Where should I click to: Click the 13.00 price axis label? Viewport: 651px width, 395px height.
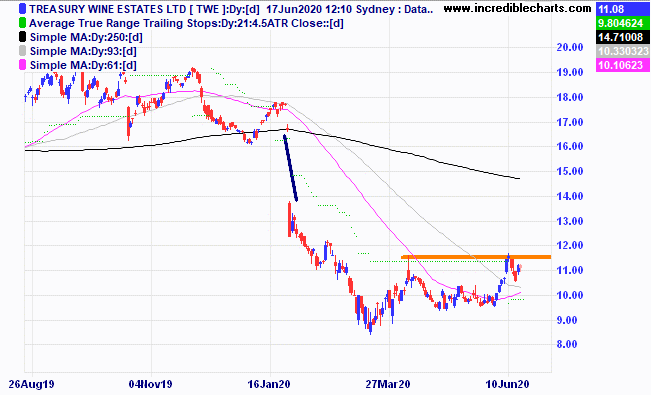(570, 221)
